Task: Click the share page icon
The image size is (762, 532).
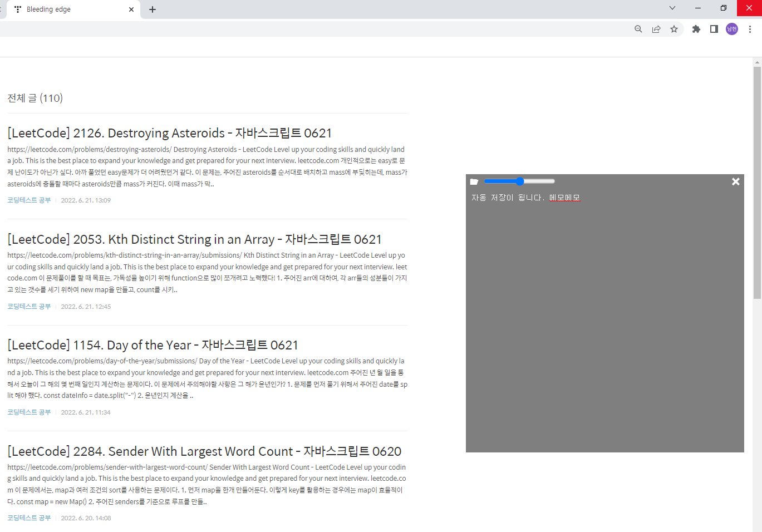Action: tap(656, 29)
